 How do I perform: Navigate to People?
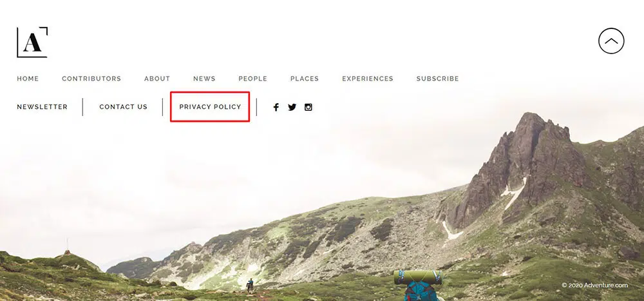pos(252,79)
